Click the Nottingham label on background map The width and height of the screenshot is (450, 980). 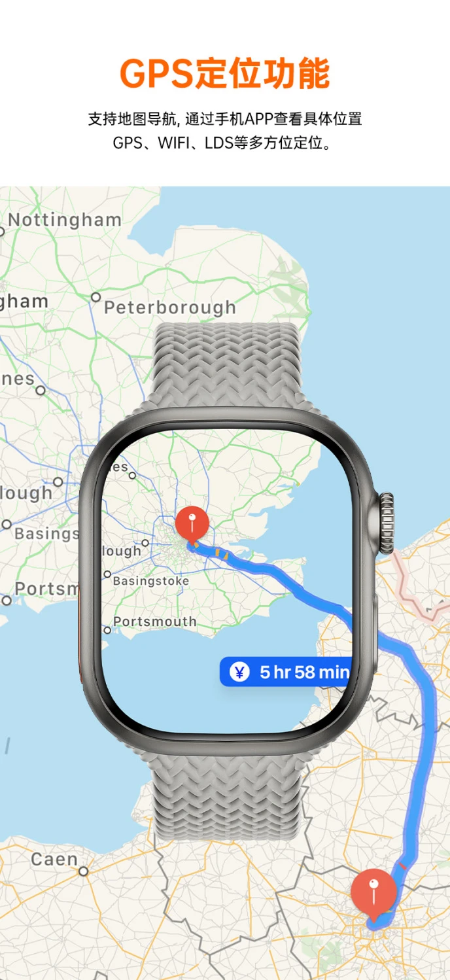[x=65, y=220]
